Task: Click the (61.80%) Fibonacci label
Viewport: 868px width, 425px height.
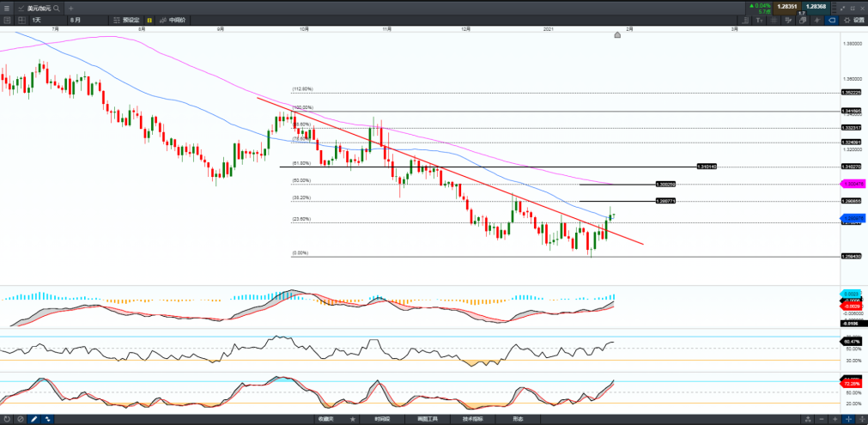Action: click(x=301, y=163)
